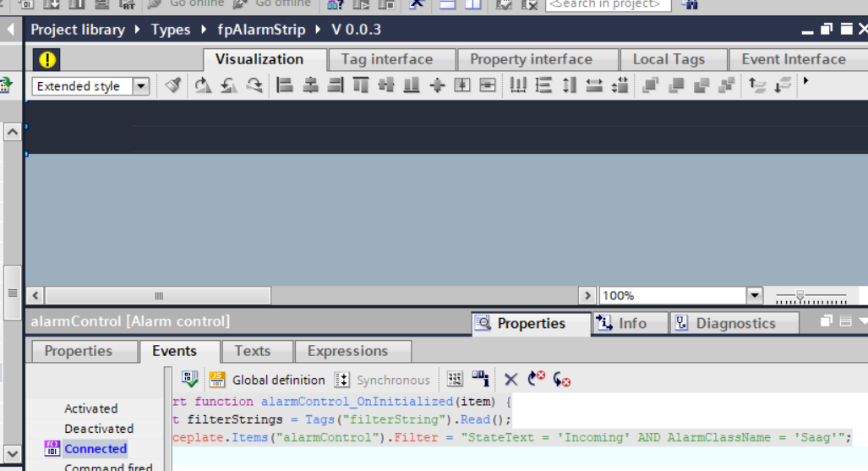Click the syntax check icon with green checkmark
This screenshot has height=471, width=868.
point(189,380)
